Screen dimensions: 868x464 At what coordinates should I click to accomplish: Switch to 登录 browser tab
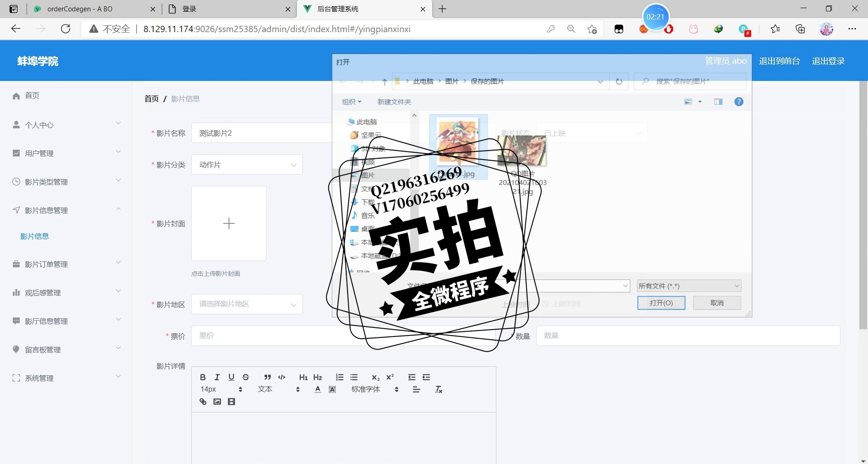(x=228, y=9)
